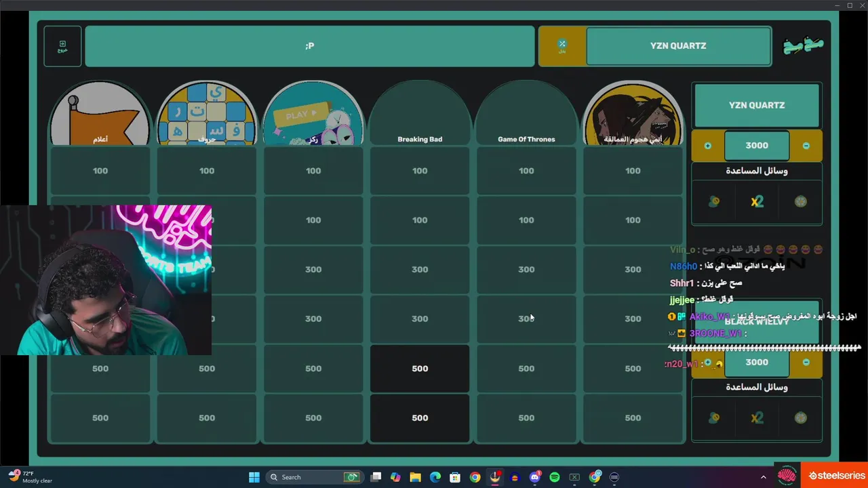Viewport: 868px width, 488px height.
Task: Open the Attack on Titan anime category thumbnail
Action: click(x=633, y=113)
